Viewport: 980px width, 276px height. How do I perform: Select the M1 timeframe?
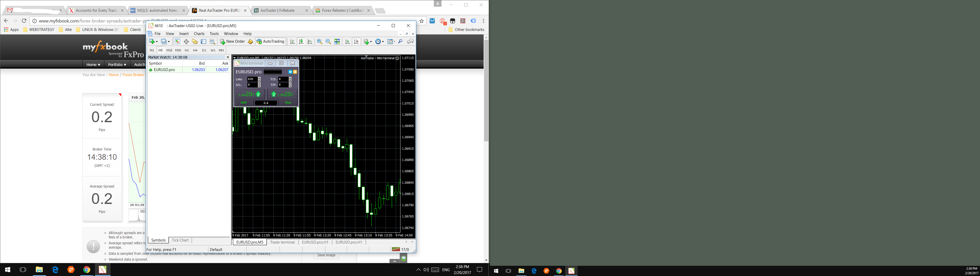pyautogui.click(x=152, y=50)
